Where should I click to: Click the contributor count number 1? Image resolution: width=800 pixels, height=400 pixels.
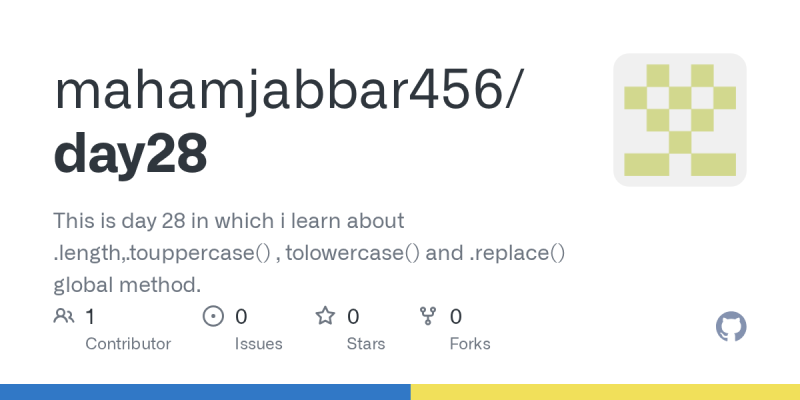click(90, 317)
